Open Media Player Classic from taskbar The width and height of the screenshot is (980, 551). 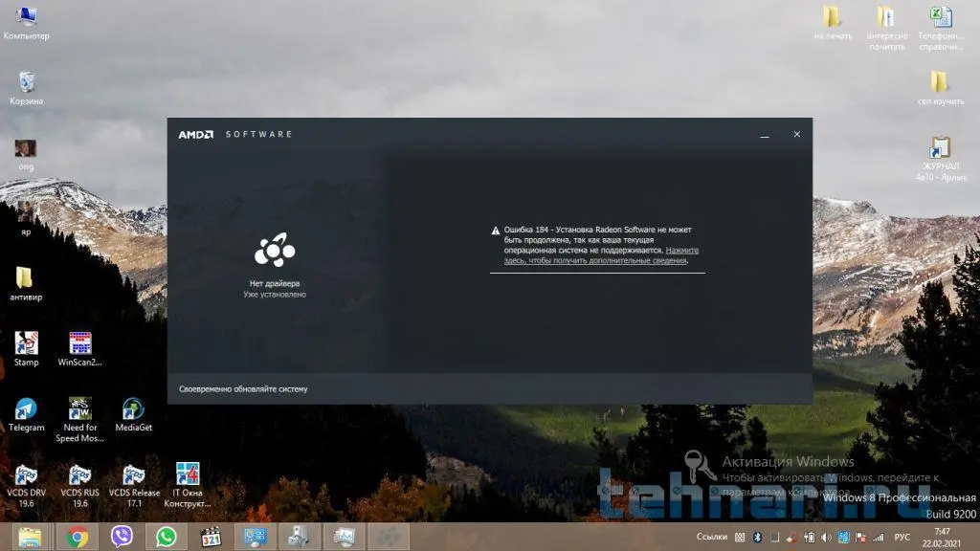(211, 537)
